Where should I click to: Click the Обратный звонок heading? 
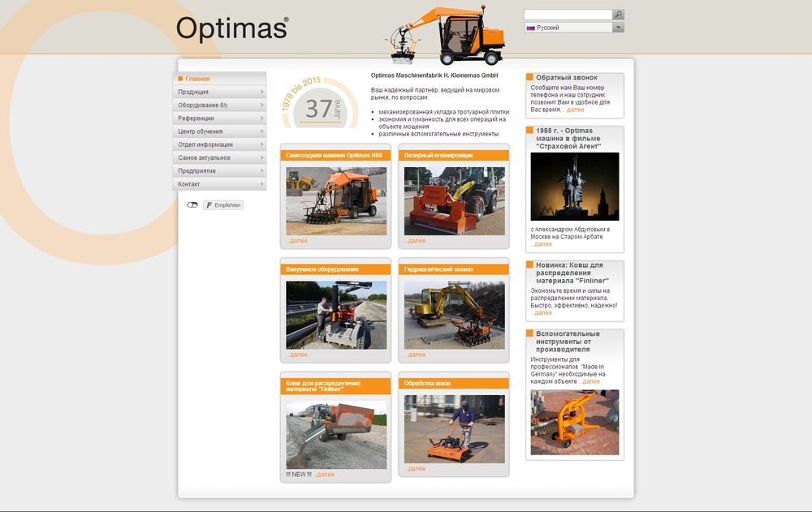point(567,77)
